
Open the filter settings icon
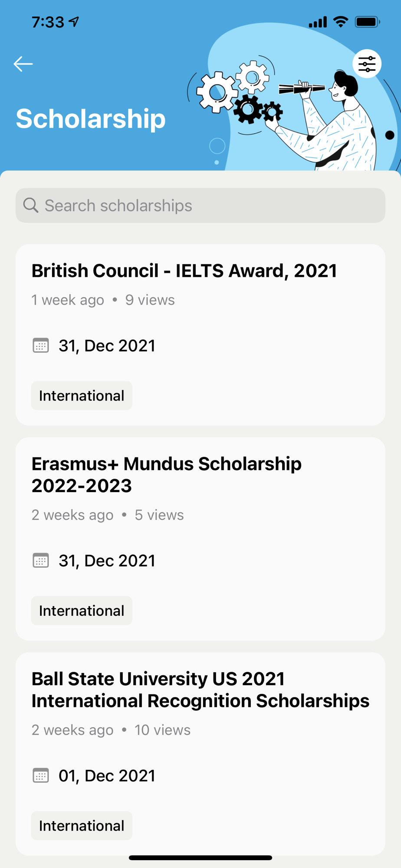[367, 64]
